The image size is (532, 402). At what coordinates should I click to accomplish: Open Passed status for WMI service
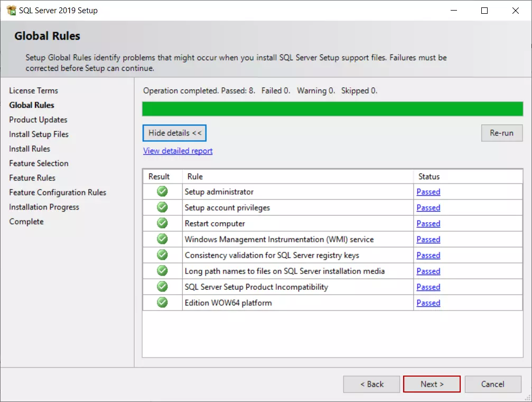tap(428, 240)
